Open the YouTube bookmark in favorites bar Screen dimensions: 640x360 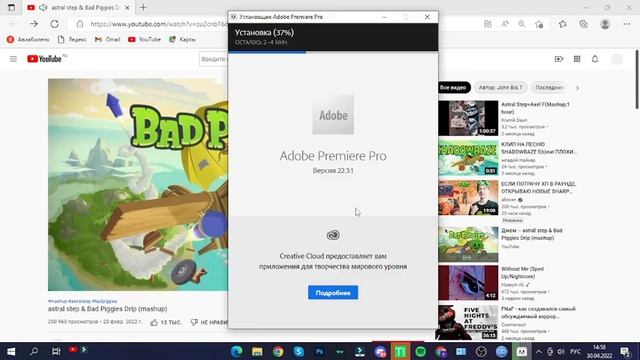[144, 39]
